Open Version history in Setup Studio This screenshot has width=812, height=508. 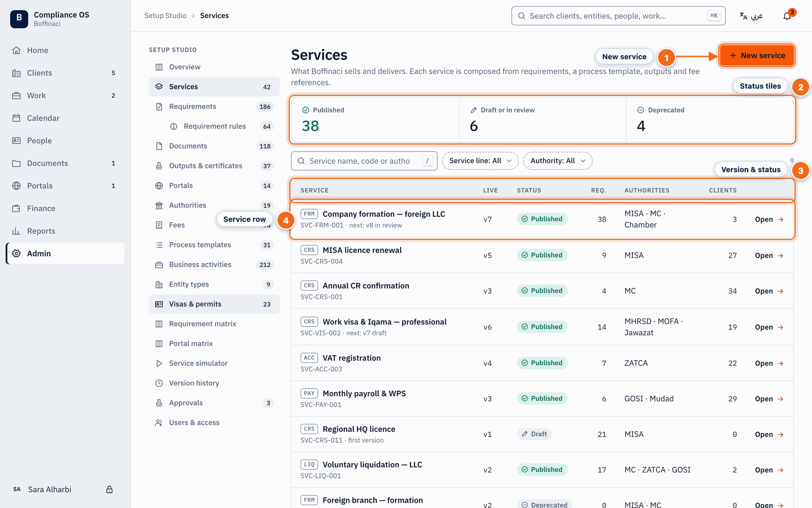tap(214, 383)
